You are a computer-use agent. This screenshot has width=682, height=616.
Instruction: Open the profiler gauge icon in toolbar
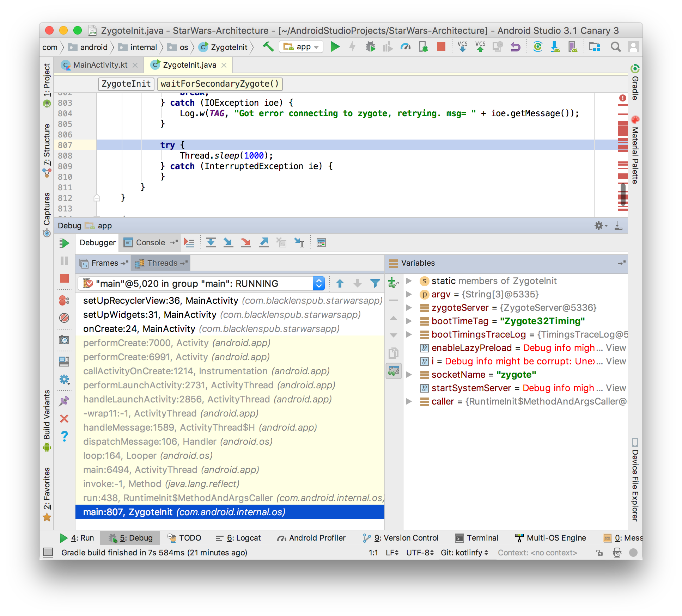406,47
